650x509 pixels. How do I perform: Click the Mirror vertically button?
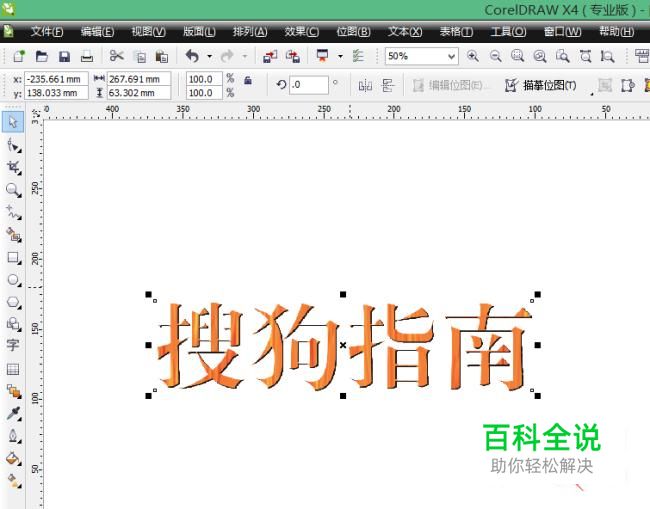click(388, 86)
